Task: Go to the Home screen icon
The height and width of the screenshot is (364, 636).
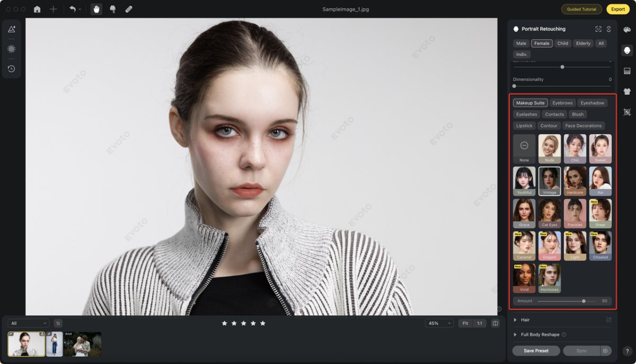Action: [37, 9]
